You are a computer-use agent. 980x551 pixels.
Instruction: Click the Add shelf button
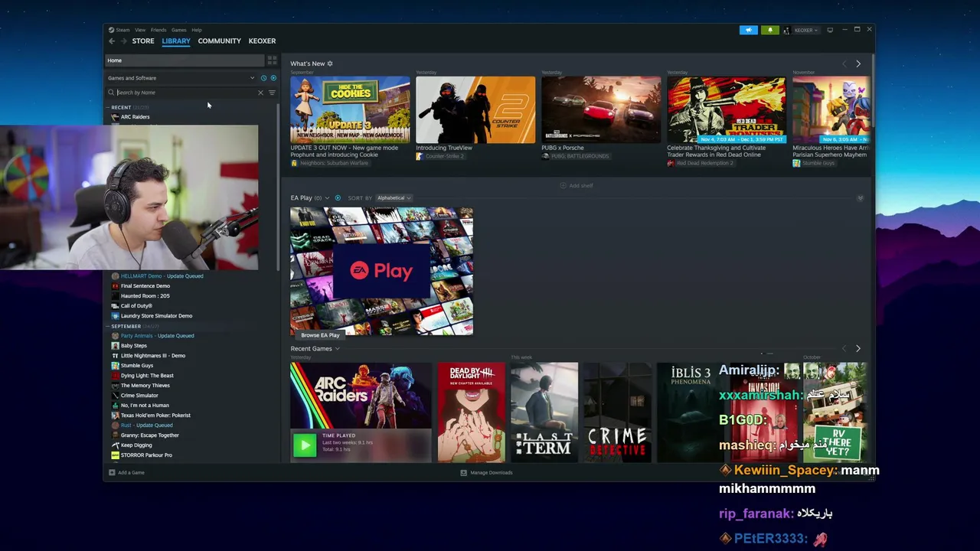pos(577,185)
